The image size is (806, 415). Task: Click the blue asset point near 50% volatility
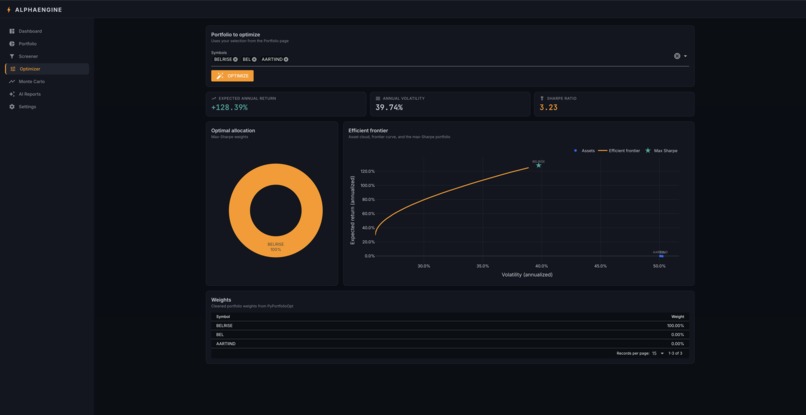pyautogui.click(x=661, y=256)
